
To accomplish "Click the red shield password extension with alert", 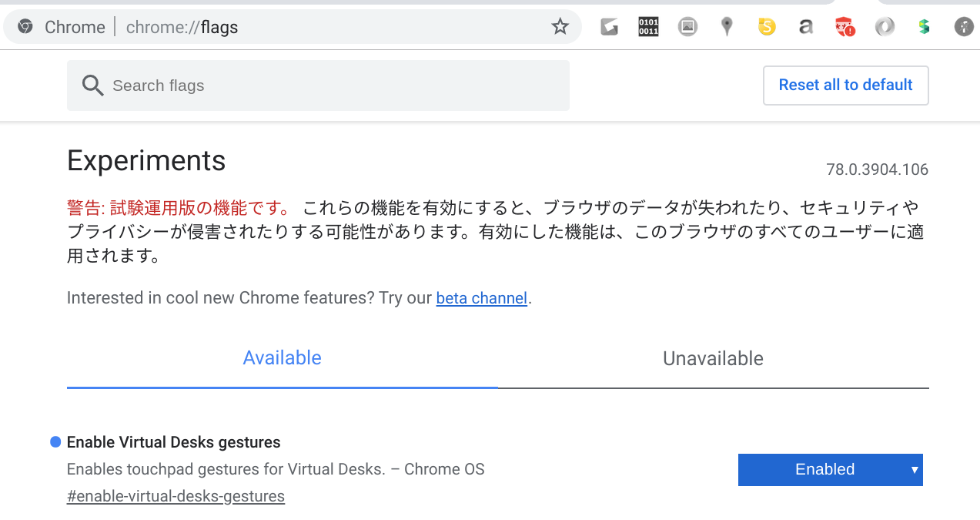I will click(x=845, y=27).
